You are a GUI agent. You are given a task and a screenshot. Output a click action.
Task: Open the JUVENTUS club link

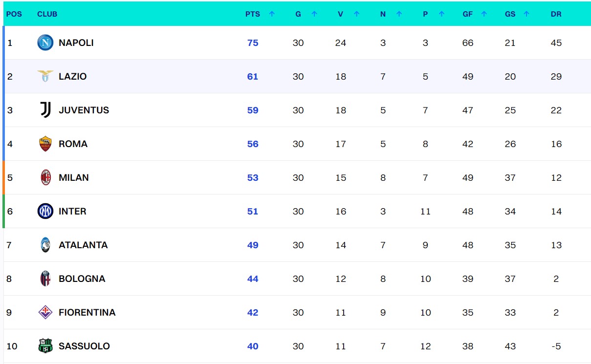(x=84, y=110)
